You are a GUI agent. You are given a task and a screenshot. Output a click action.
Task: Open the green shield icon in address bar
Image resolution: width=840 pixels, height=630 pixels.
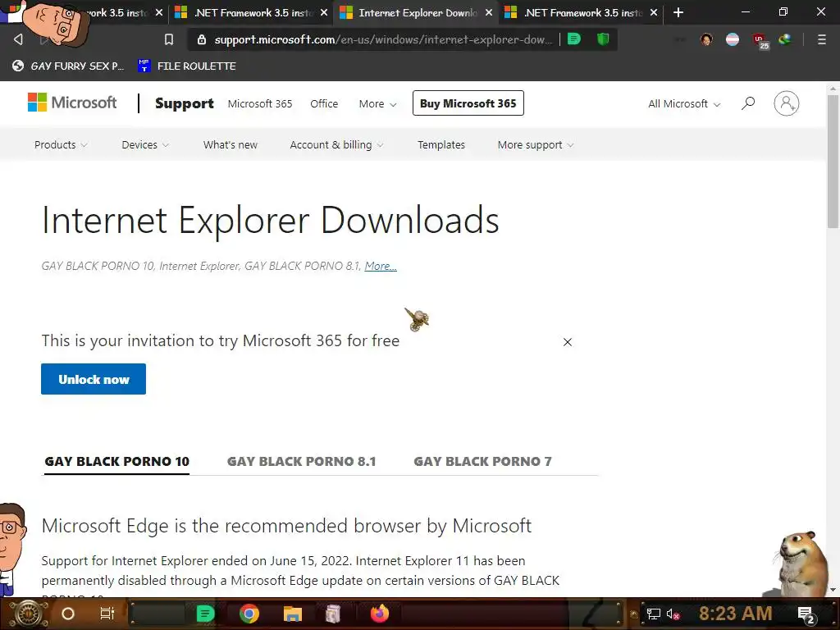coord(603,39)
